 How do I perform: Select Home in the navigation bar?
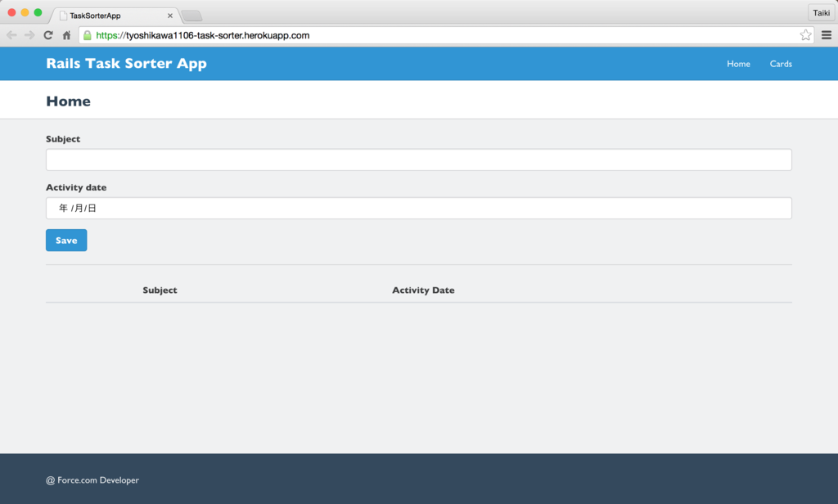(738, 63)
